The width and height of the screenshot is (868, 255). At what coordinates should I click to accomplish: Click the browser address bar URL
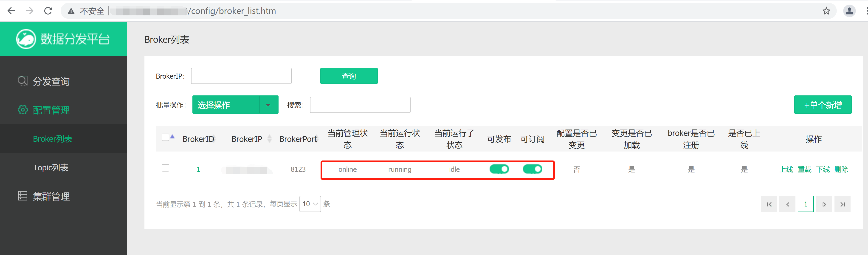232,11
